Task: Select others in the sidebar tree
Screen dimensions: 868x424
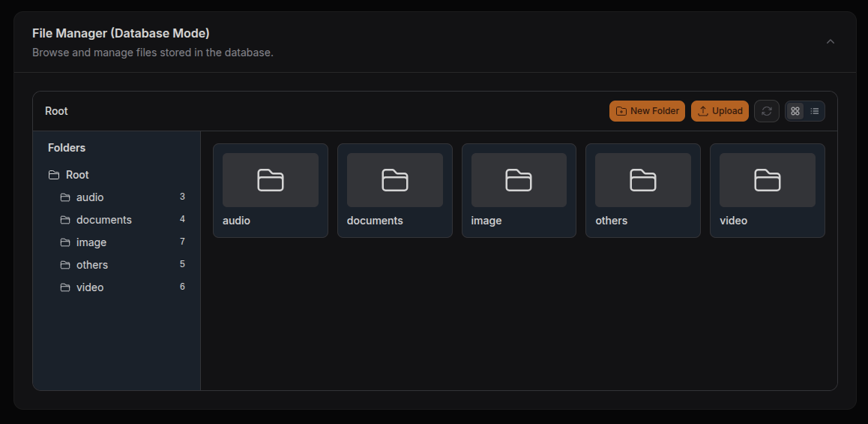Action: pyautogui.click(x=92, y=265)
